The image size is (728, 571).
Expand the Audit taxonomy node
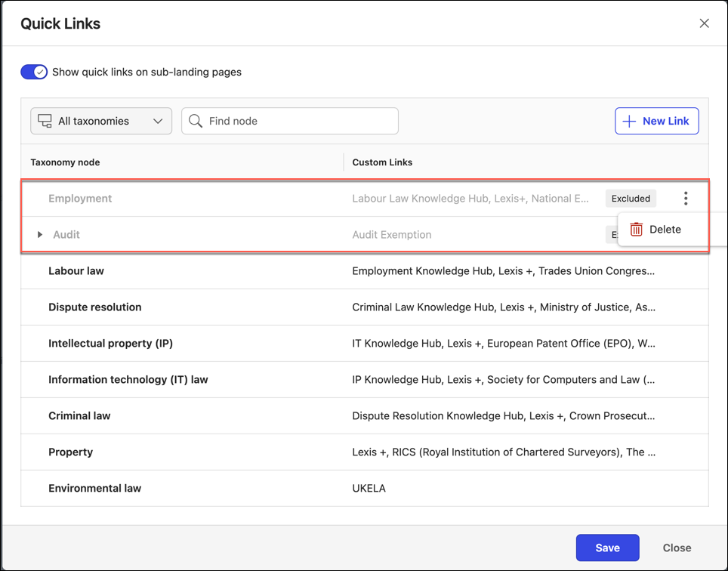40,235
